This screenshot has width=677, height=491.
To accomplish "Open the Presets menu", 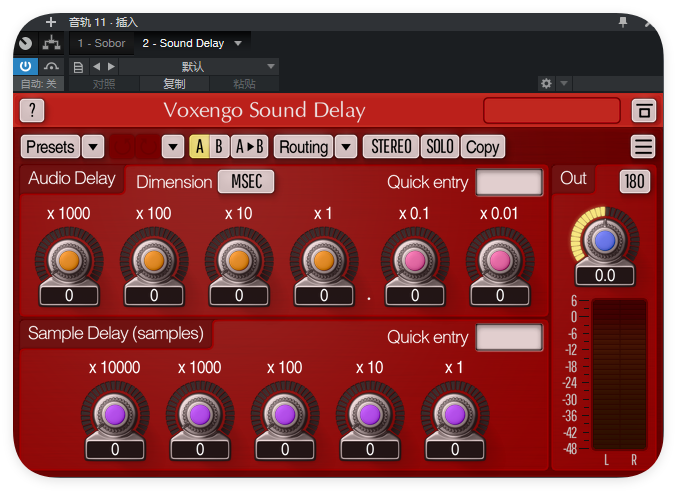I will tap(50, 147).
